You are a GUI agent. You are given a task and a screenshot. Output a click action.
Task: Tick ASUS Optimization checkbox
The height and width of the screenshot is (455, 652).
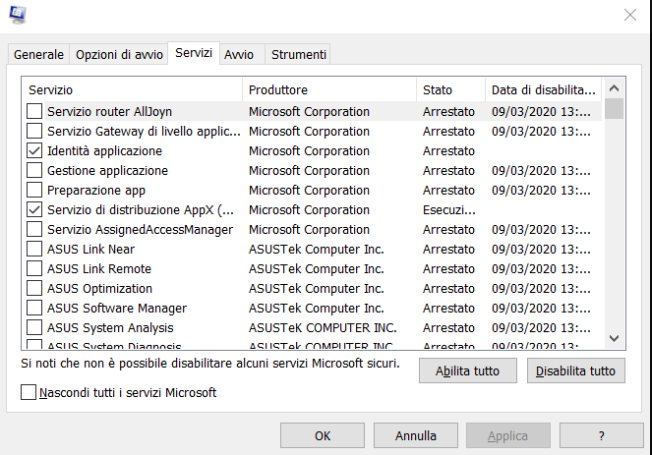point(34,288)
